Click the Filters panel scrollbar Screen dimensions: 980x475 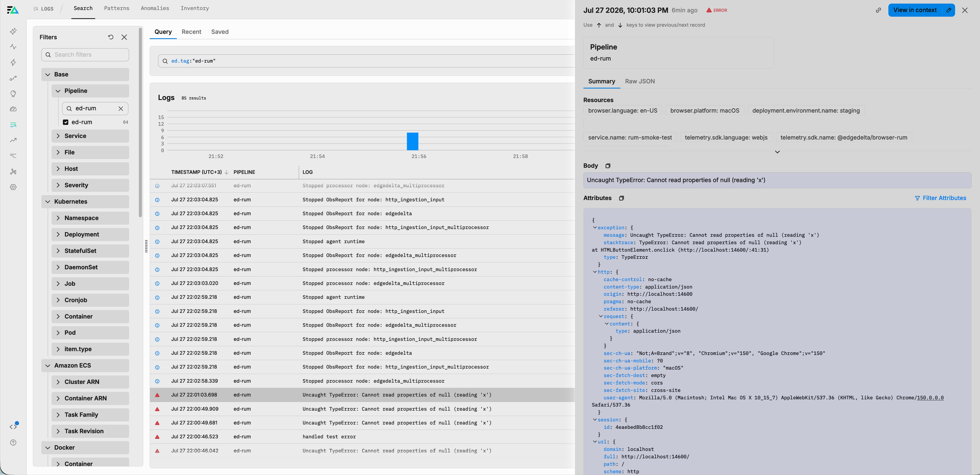coord(140,122)
